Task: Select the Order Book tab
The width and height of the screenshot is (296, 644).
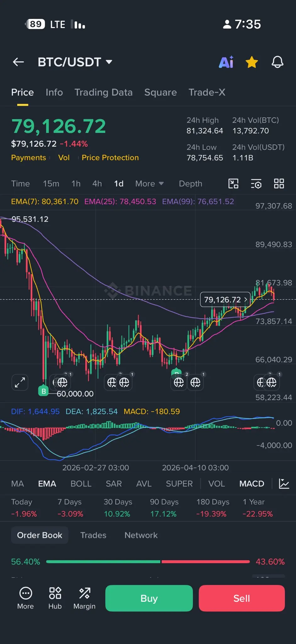Action: pos(40,535)
